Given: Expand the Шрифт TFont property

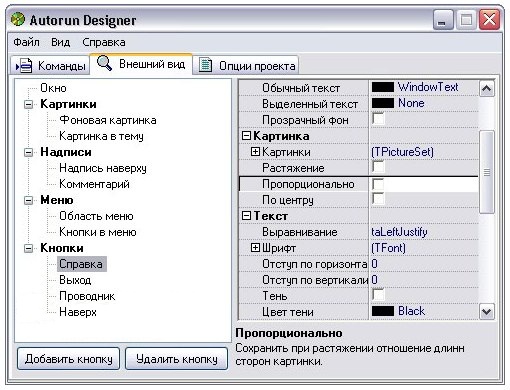Looking at the screenshot, I should 255,248.
